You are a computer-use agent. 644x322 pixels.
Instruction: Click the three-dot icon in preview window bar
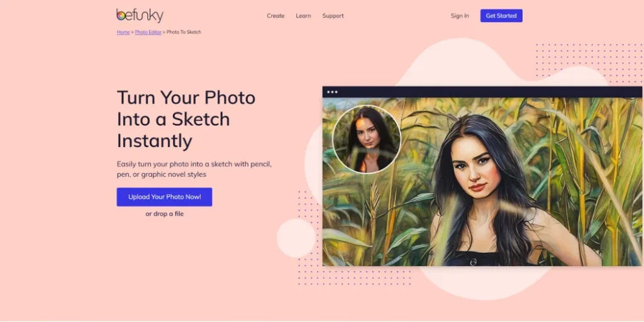pos(332,92)
